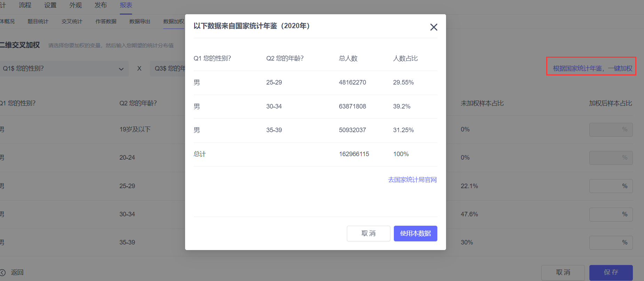
Task: Open the 设置 tab
Action: click(50, 5)
